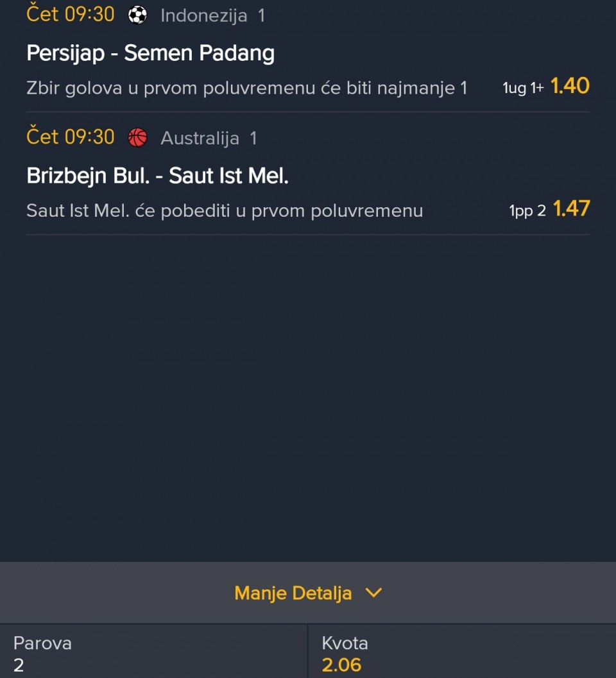Open the Persijap - Semen Padang match
616x678 pixels.
[x=150, y=53]
